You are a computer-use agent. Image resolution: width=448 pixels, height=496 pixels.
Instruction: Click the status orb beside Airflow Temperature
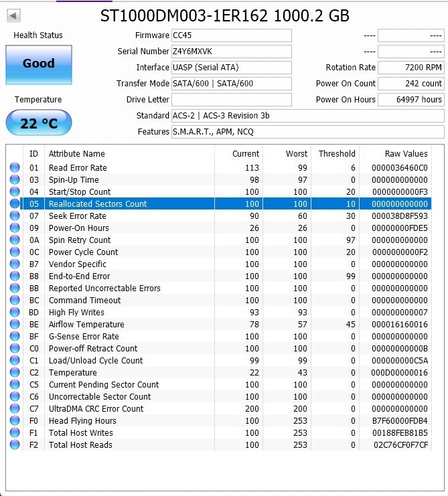point(15,324)
